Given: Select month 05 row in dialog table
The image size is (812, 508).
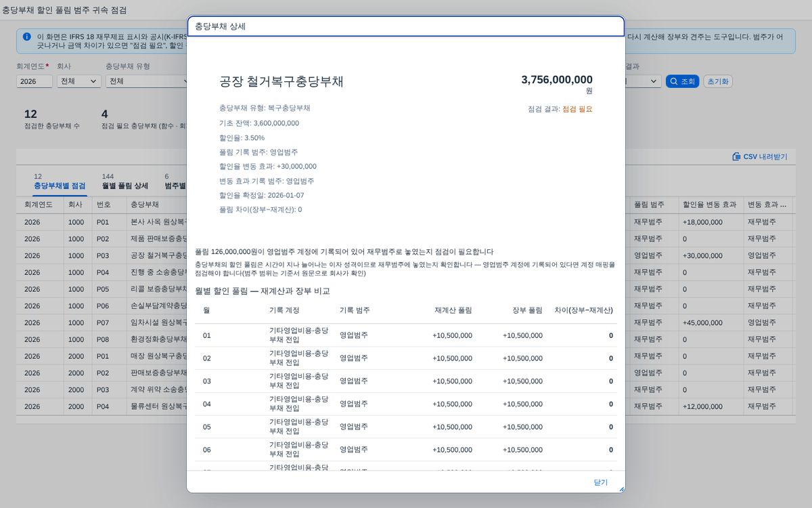Looking at the screenshot, I should click(x=405, y=427).
